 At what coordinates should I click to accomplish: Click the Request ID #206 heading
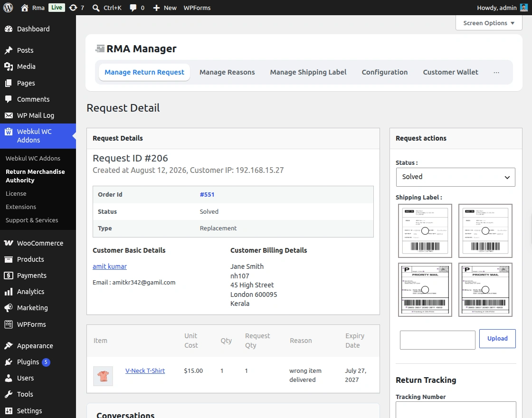pos(130,159)
